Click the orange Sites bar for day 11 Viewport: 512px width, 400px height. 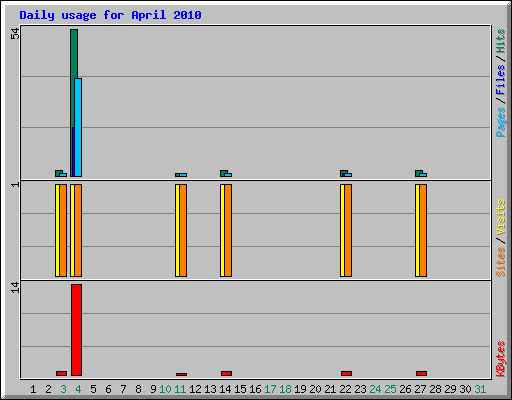click(183, 230)
